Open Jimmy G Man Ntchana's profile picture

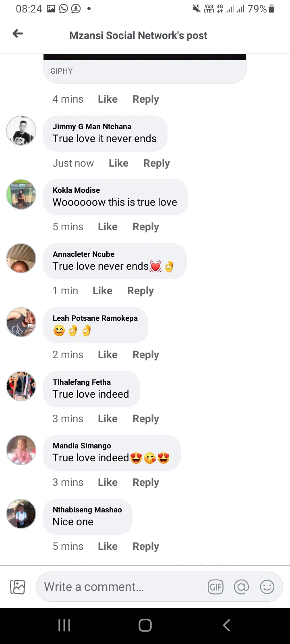pyautogui.click(x=21, y=130)
